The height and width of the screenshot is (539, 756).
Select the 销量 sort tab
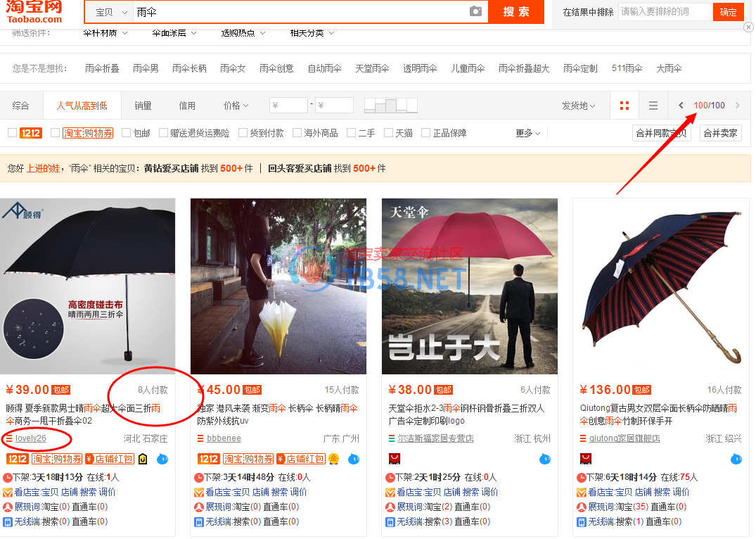[143, 106]
